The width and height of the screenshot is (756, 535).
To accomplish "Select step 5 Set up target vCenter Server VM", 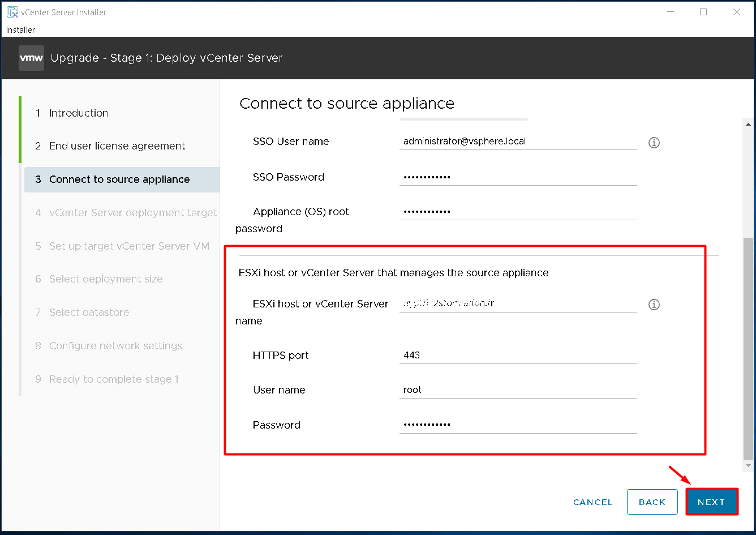I will pyautogui.click(x=122, y=246).
